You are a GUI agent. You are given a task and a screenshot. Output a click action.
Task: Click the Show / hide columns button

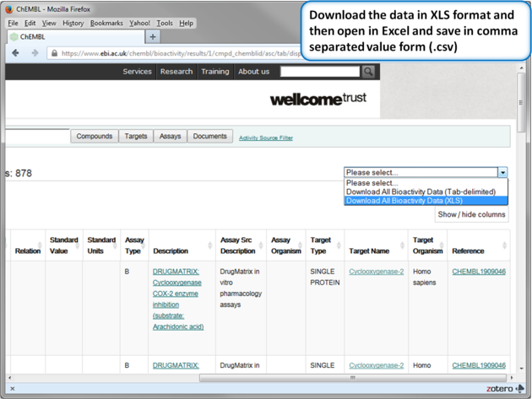tap(471, 214)
